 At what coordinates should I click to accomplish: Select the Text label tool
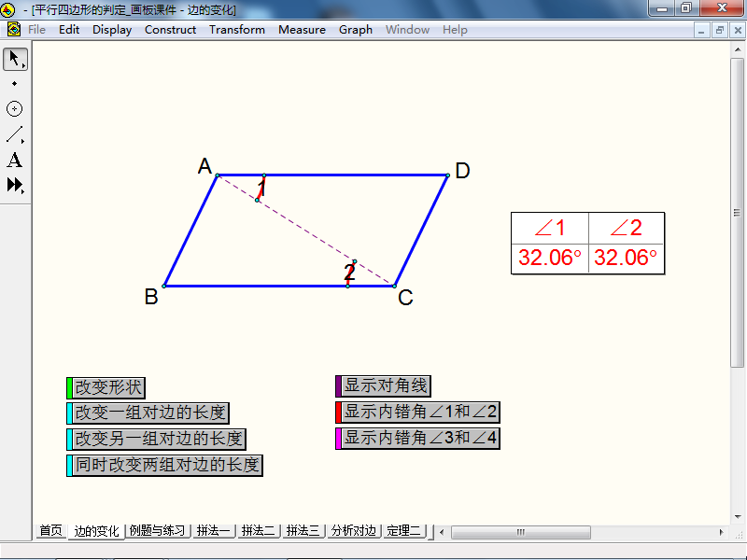pyautogui.click(x=14, y=160)
